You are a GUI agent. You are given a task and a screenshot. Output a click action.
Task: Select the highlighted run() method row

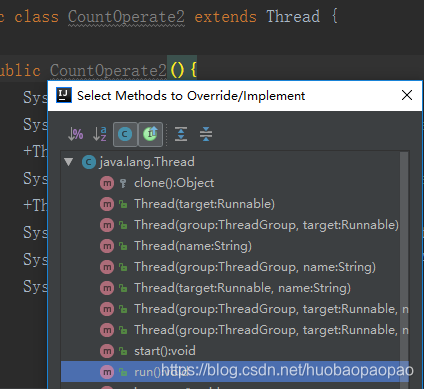tap(235, 372)
